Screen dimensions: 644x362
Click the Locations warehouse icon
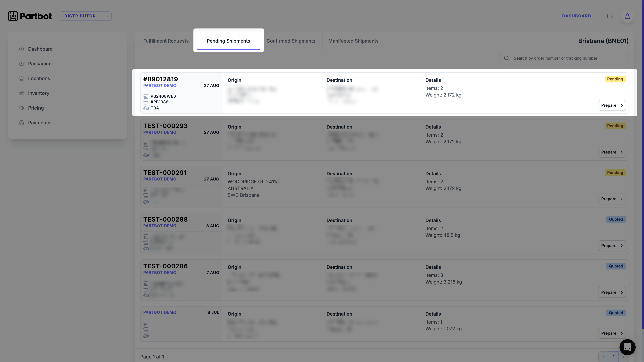[21, 78]
